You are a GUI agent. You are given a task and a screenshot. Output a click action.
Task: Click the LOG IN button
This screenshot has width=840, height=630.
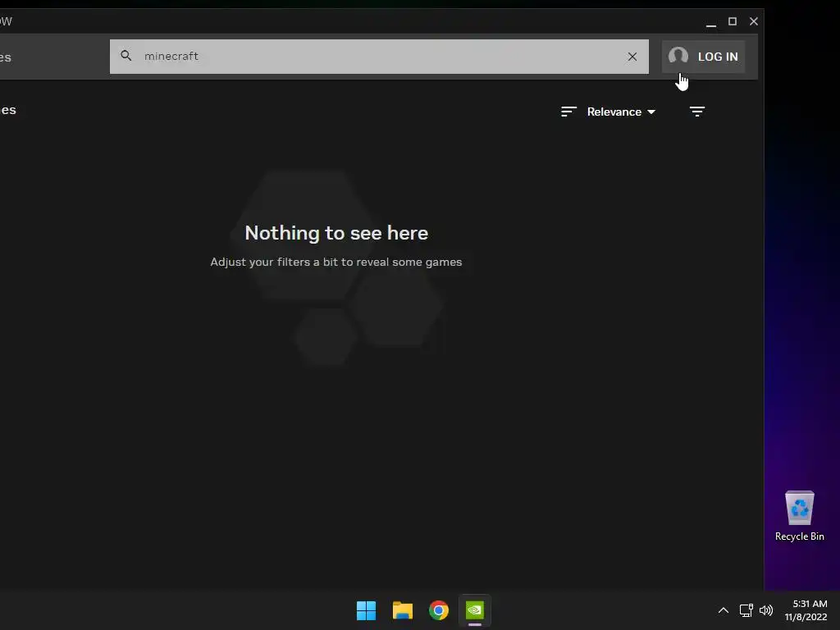pos(703,57)
